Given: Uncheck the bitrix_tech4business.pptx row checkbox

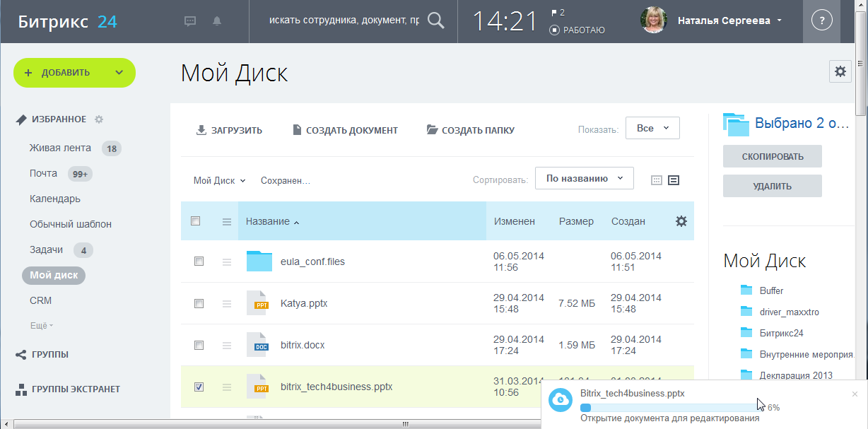Looking at the screenshot, I should click(x=199, y=387).
